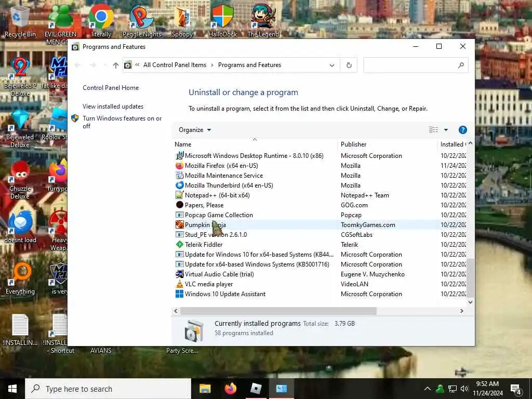Click the Virtual Audio Cable program icon

coord(179,274)
